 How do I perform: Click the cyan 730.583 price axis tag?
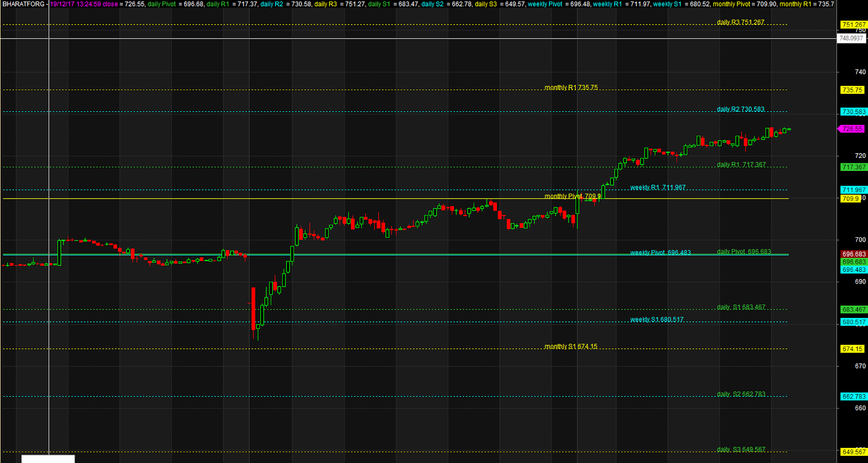tap(854, 112)
